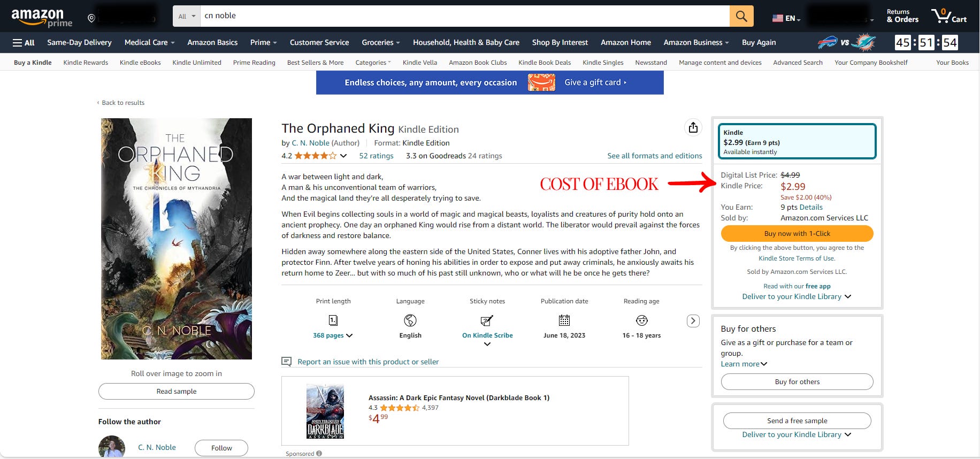
Task: Open the hamburger All menu
Action: tap(24, 43)
